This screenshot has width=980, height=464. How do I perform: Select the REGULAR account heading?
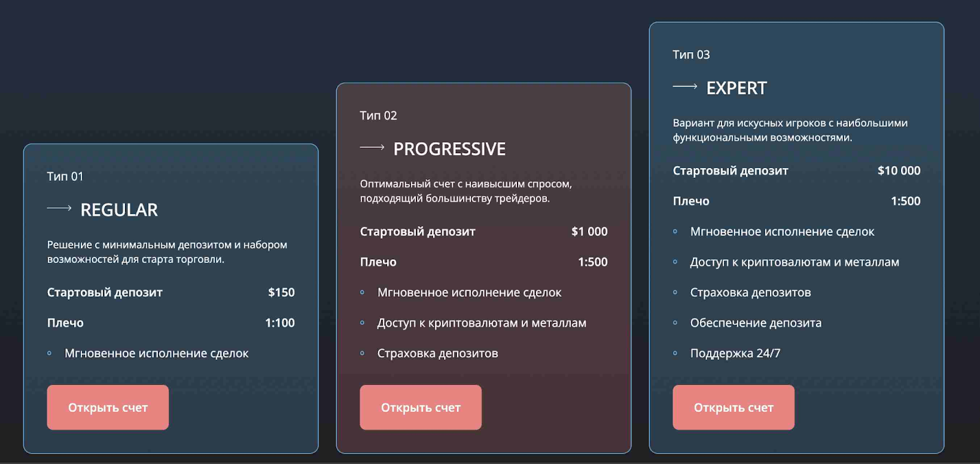(x=119, y=210)
